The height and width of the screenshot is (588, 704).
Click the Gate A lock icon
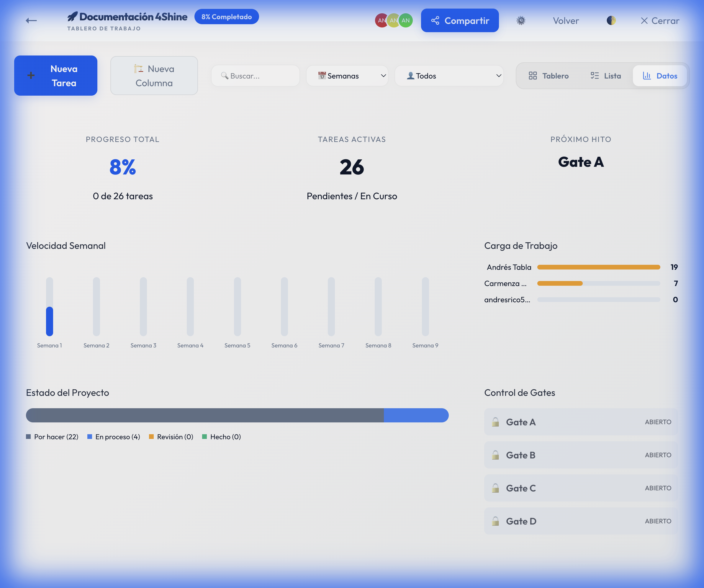pos(495,422)
